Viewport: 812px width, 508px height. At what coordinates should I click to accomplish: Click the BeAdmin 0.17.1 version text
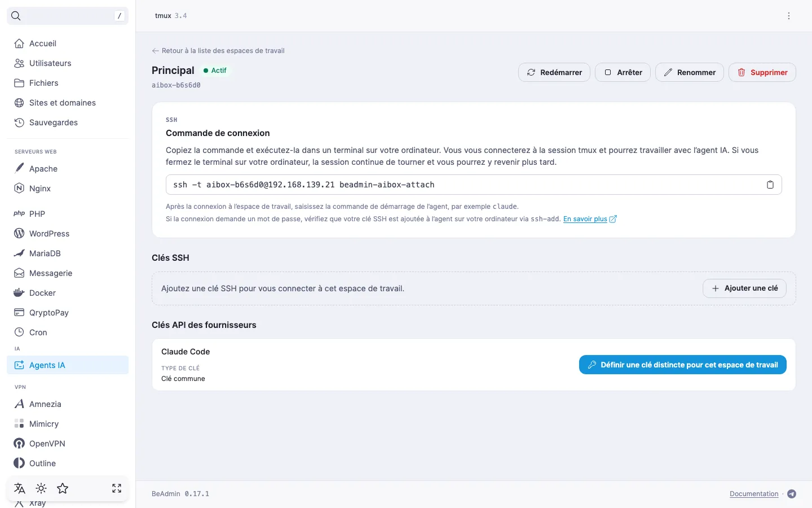click(180, 494)
